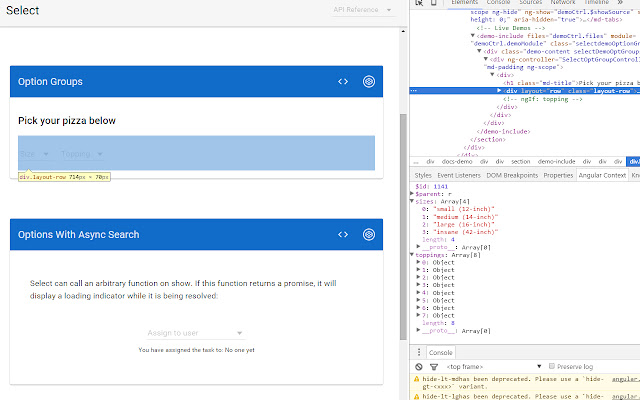The width and height of the screenshot is (640, 400).
Task: Open the Size select dropdown
Action: 35,154
